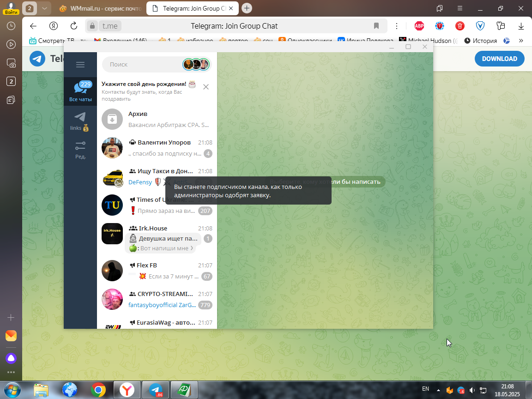Open the 'links' chat folder
The width and height of the screenshot is (532, 399).
click(x=80, y=122)
